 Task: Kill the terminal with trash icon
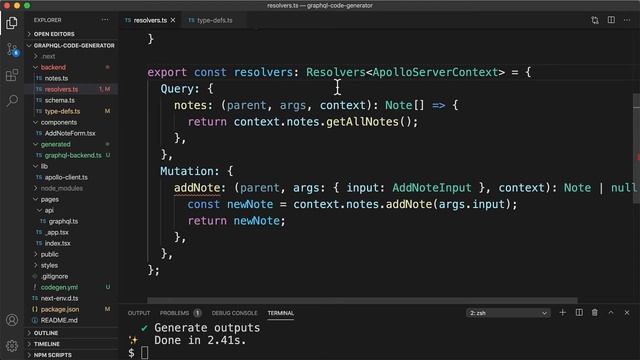coord(595,313)
